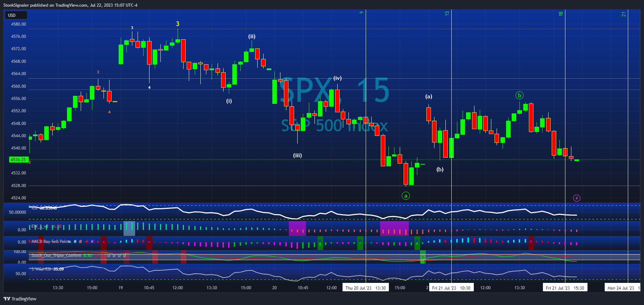Click the 'Thu 20 Jul '23 13:30' time label
The height and width of the screenshot is (305, 644).
365,288
